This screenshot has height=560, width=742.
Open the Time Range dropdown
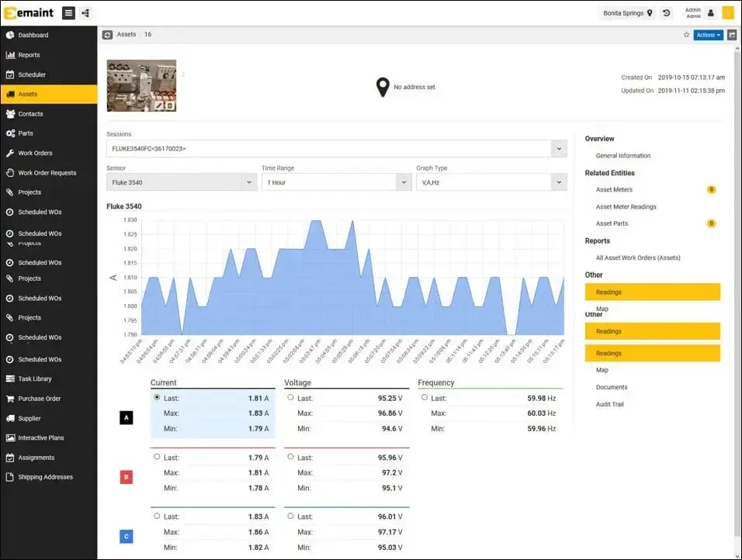pos(405,181)
